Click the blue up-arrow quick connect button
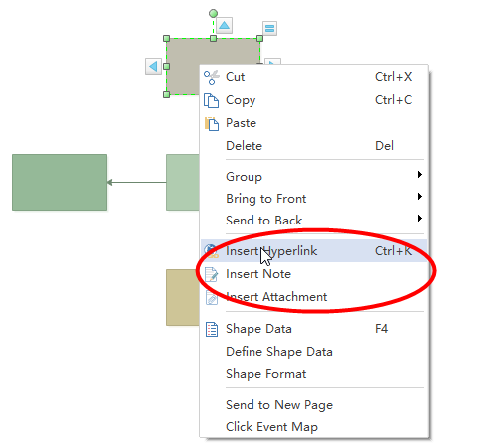This screenshot has height=448, width=504. tap(224, 25)
